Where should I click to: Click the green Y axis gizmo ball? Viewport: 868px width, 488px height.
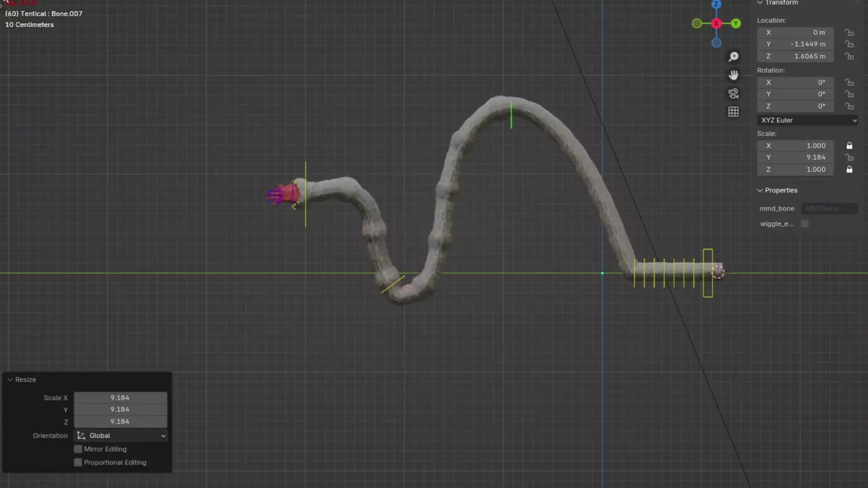pyautogui.click(x=736, y=23)
